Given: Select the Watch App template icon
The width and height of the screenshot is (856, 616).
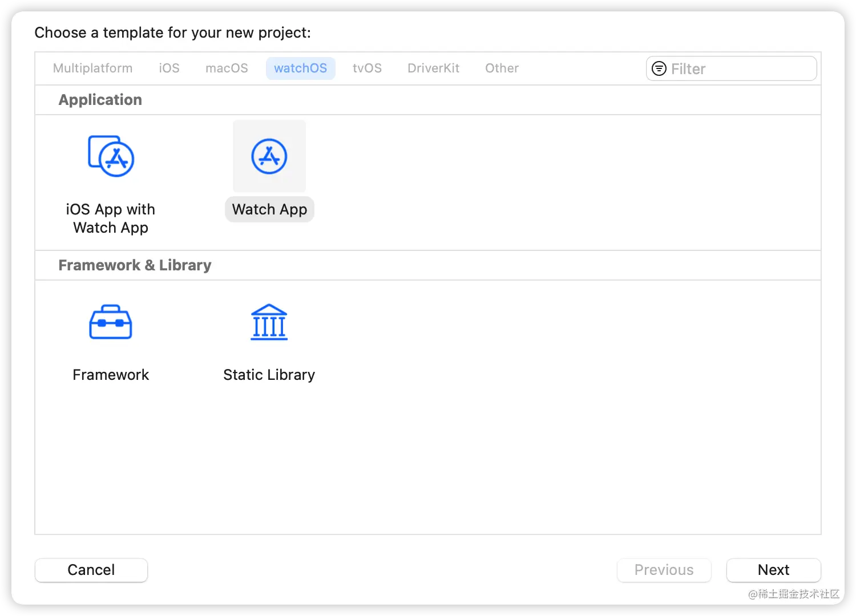Looking at the screenshot, I should point(269,156).
